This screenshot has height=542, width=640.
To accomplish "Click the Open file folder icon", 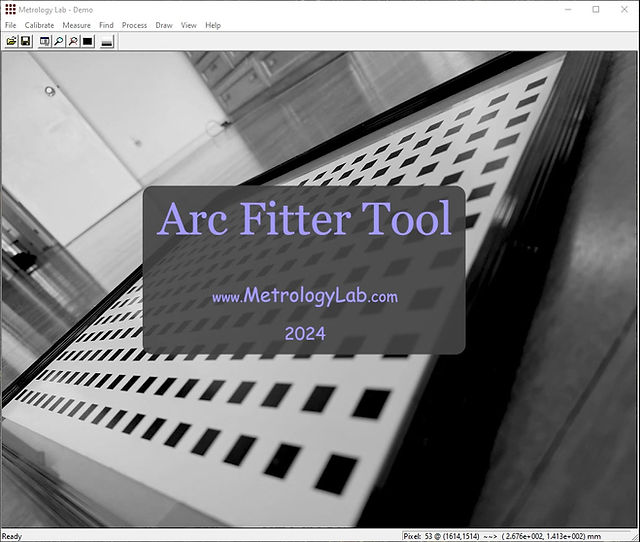I will [x=11, y=41].
